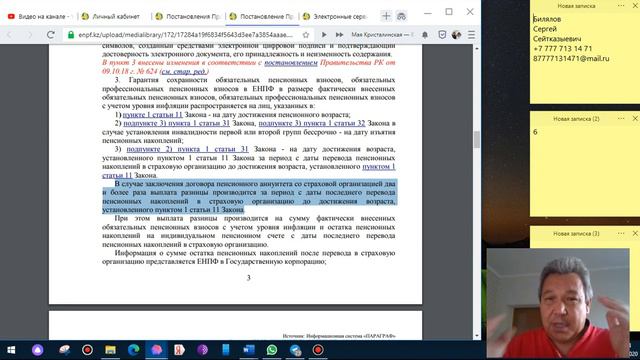Image resolution: width=640 pixels, height=360 pixels.
Task: Click the scrollbar up arrow
Action: click(476, 49)
